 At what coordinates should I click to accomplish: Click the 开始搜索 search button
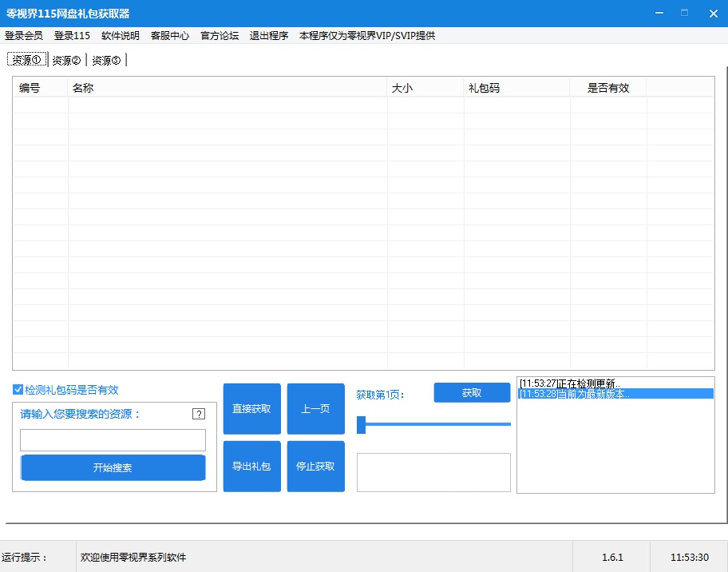[x=113, y=467]
